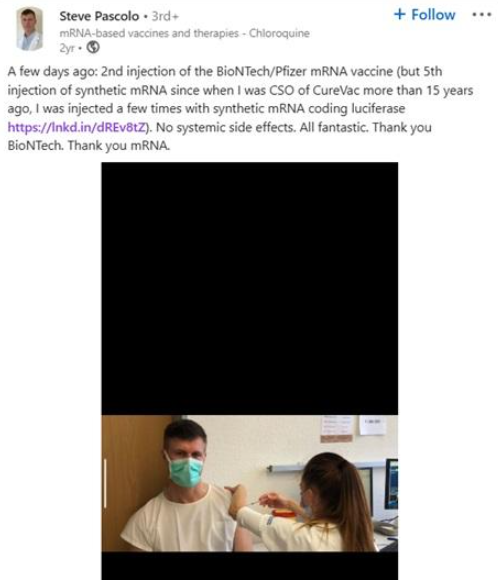The width and height of the screenshot is (498, 580).
Task: Click the plus icon beside Follow
Action: [400, 14]
